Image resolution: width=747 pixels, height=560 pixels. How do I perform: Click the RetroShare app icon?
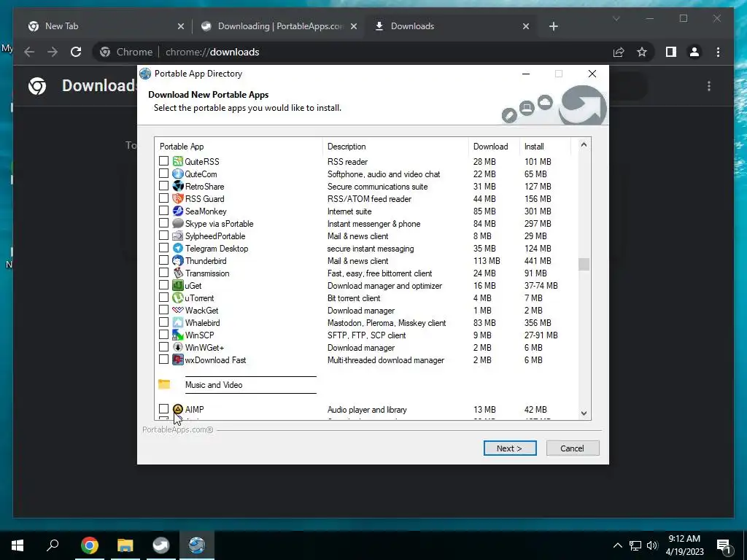click(x=178, y=186)
